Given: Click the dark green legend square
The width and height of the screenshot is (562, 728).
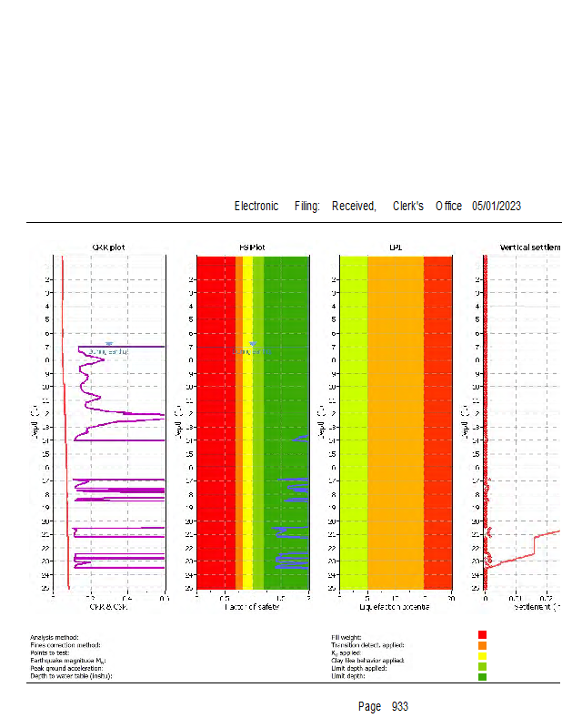Looking at the screenshot, I should click(482, 676).
